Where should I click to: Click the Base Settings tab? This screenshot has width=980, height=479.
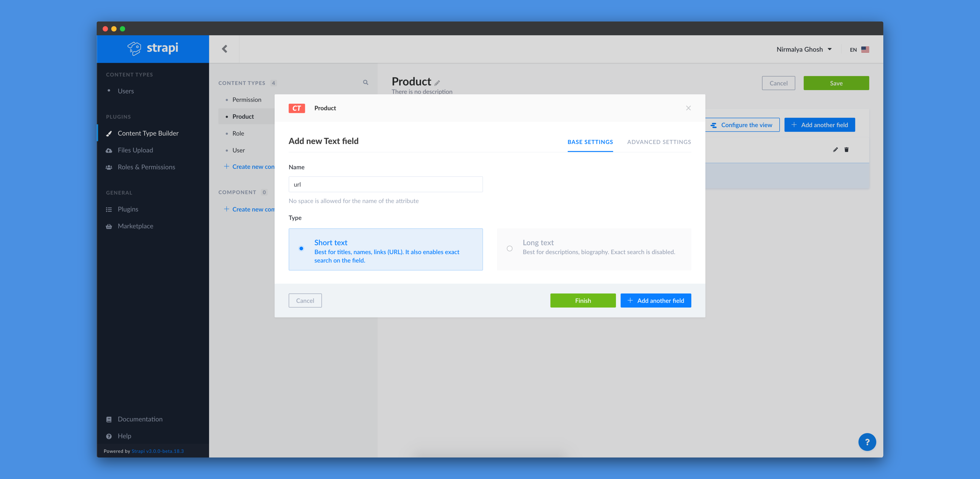tap(590, 141)
